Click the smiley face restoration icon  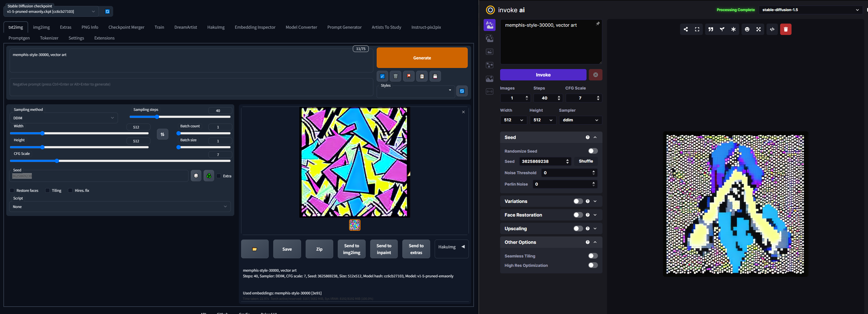(747, 29)
